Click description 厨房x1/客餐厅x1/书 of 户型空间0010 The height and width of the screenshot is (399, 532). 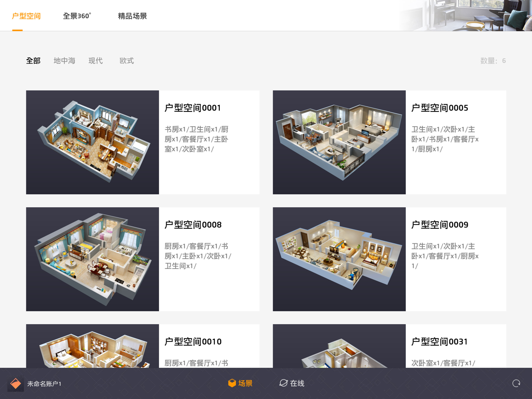[x=196, y=363]
